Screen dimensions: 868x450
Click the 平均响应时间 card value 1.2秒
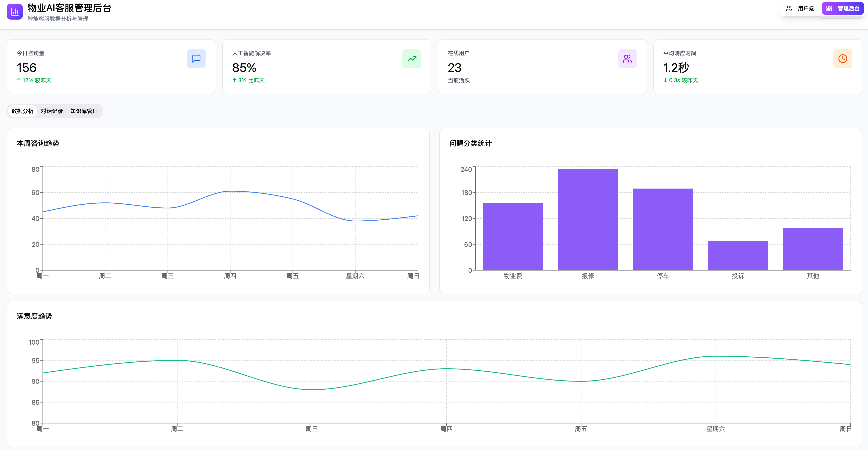676,68
